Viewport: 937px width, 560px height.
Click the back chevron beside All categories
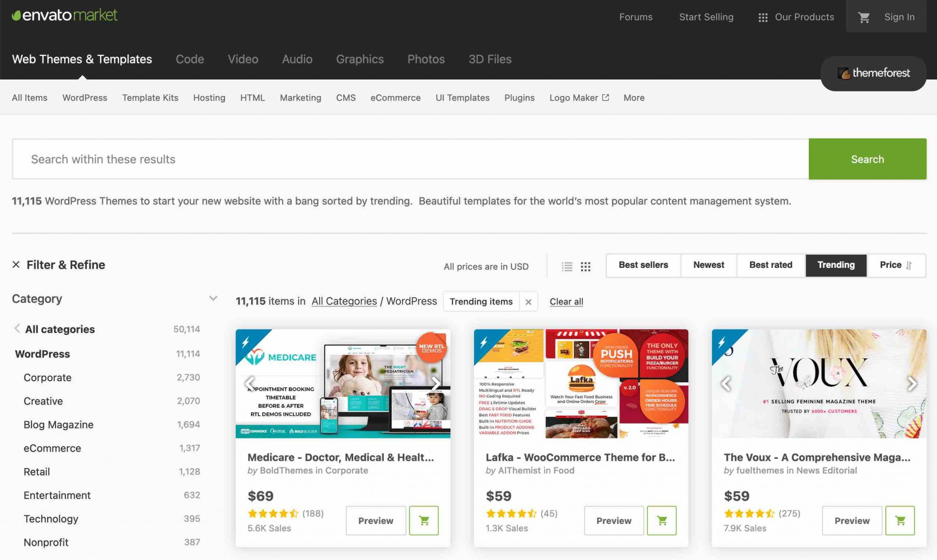(17, 328)
